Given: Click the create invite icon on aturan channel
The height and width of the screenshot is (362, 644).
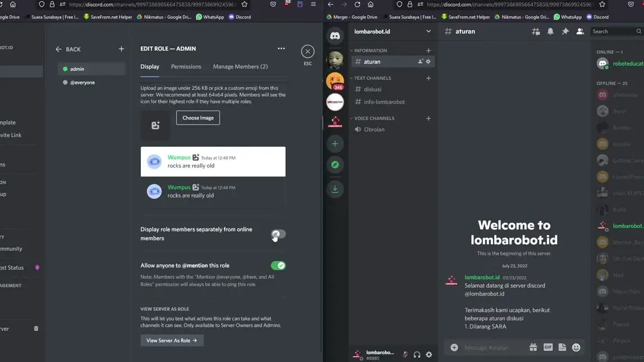Looking at the screenshot, I should [x=420, y=61].
